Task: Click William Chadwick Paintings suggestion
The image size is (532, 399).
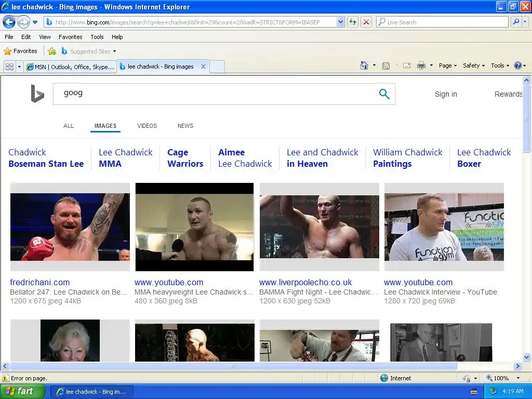Action: click(407, 158)
